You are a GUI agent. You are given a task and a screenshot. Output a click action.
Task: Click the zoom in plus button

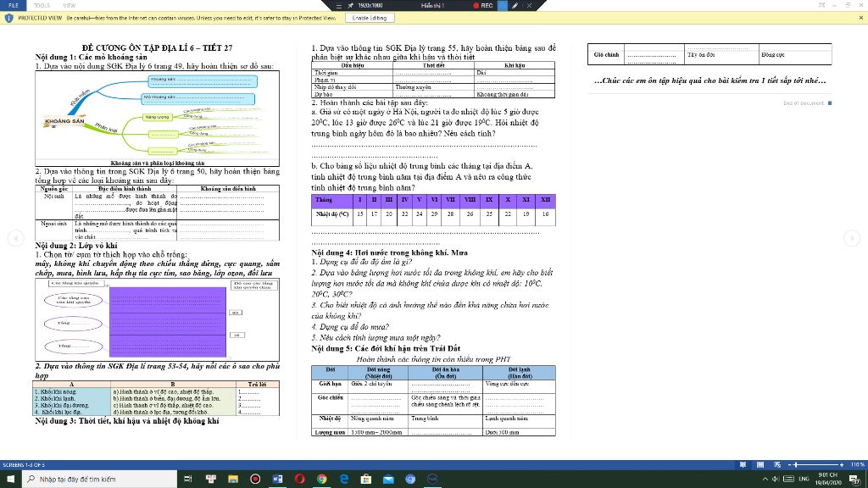(x=842, y=465)
